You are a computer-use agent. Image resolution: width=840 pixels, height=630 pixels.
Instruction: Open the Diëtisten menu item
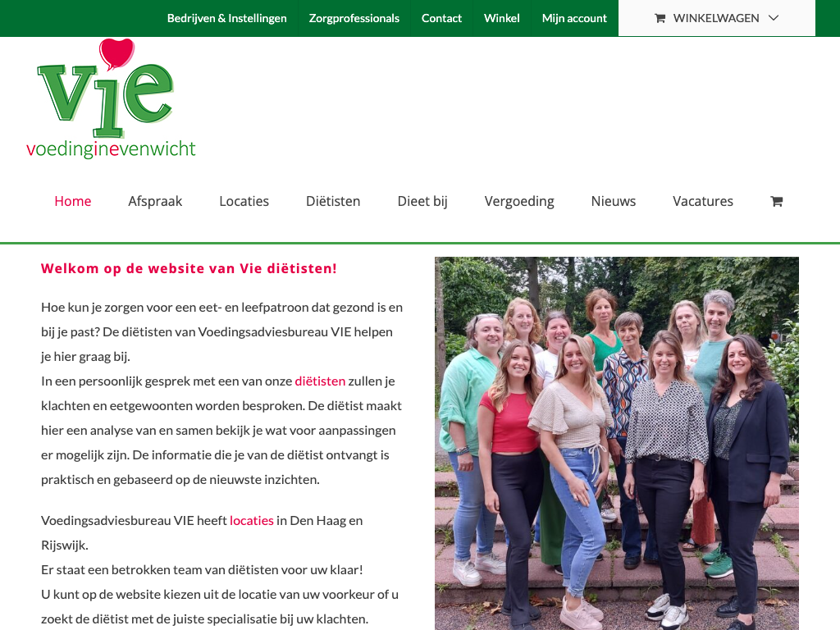[x=333, y=202]
